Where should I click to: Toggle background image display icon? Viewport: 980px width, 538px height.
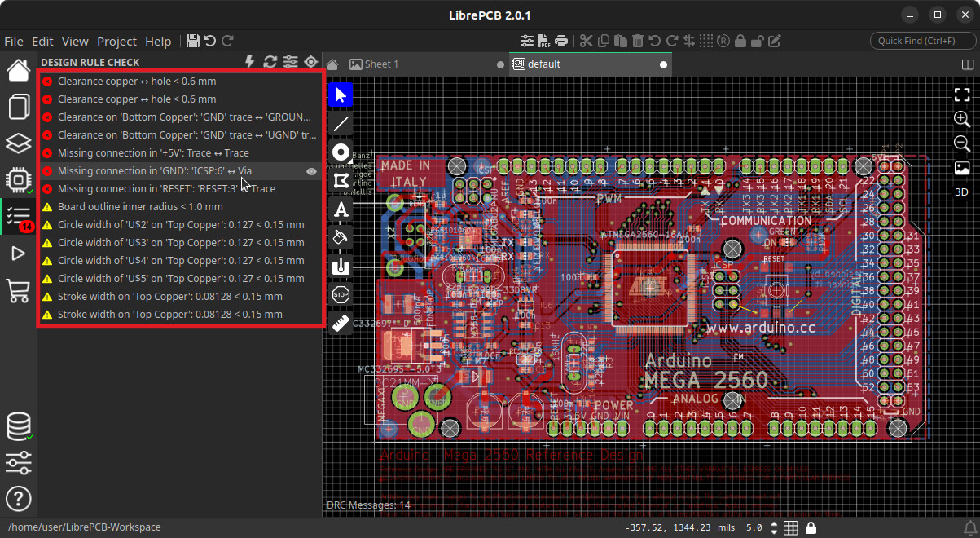(x=962, y=168)
